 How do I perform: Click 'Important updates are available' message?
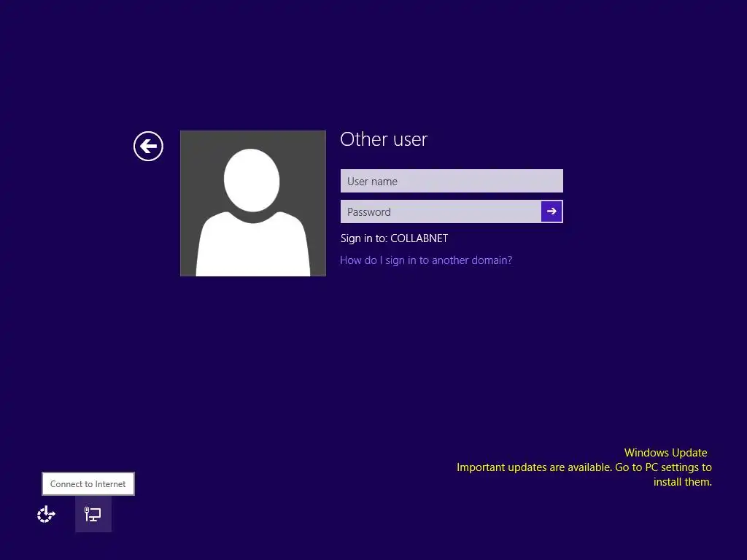coord(584,475)
